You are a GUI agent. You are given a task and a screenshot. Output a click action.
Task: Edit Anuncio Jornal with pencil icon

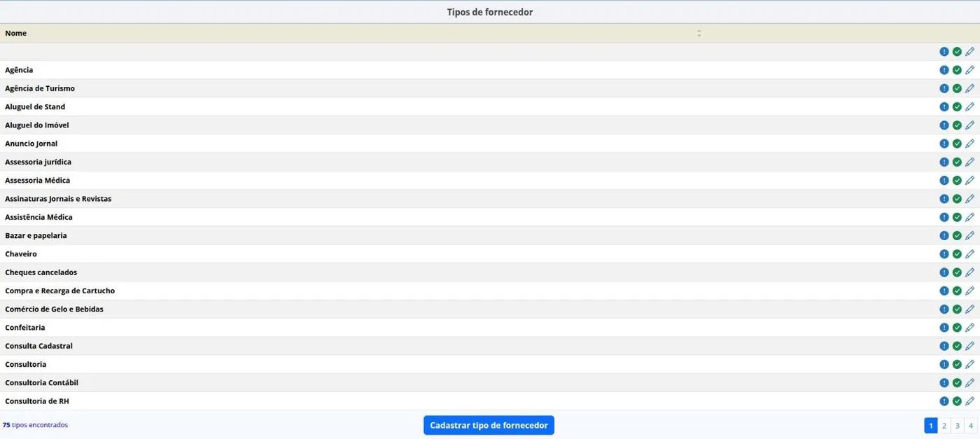(x=969, y=144)
